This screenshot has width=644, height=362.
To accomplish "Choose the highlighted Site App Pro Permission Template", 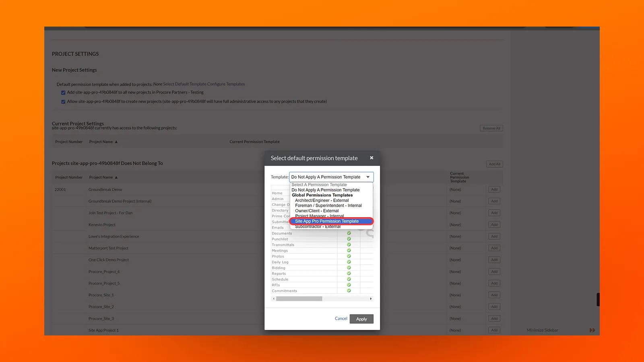I will (327, 221).
